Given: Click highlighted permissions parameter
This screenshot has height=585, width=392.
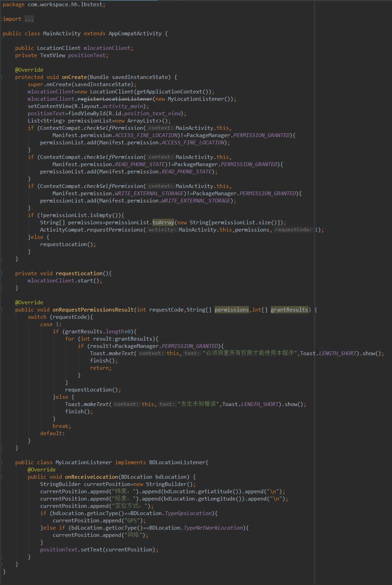Looking at the screenshot, I should tap(232, 310).
